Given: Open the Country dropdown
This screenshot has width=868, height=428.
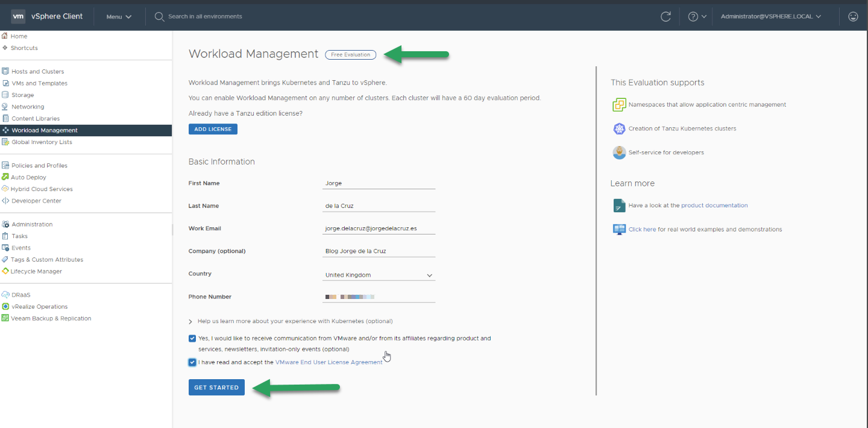Looking at the screenshot, I should point(379,275).
